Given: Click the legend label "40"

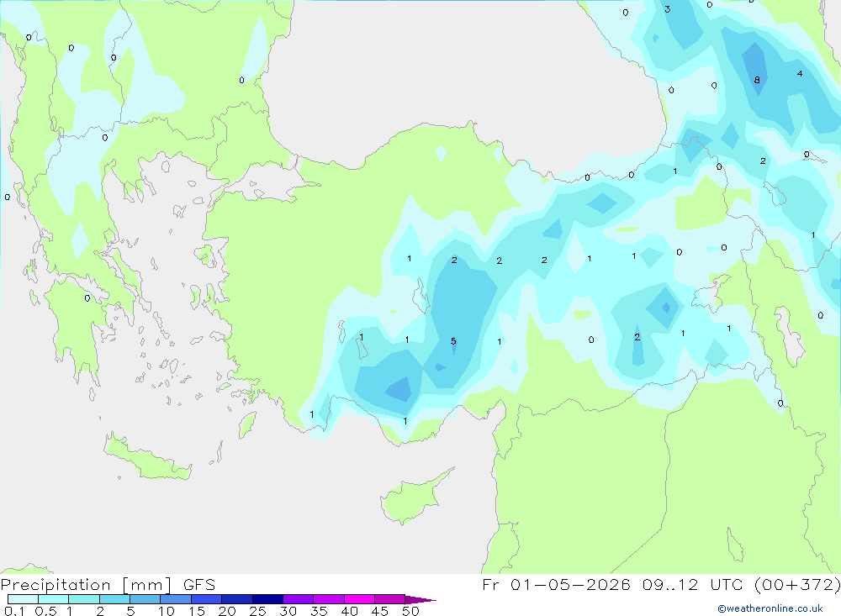Looking at the screenshot, I should click(x=350, y=611).
